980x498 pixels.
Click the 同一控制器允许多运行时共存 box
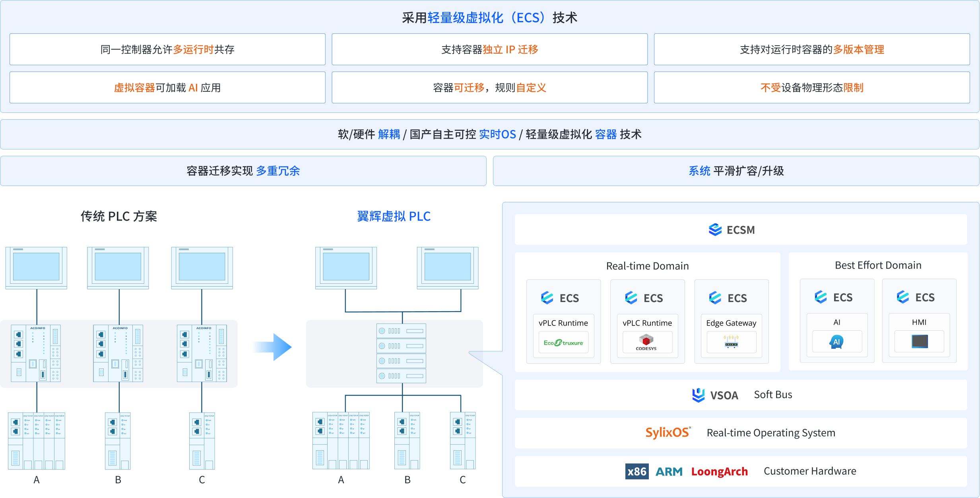point(167,49)
